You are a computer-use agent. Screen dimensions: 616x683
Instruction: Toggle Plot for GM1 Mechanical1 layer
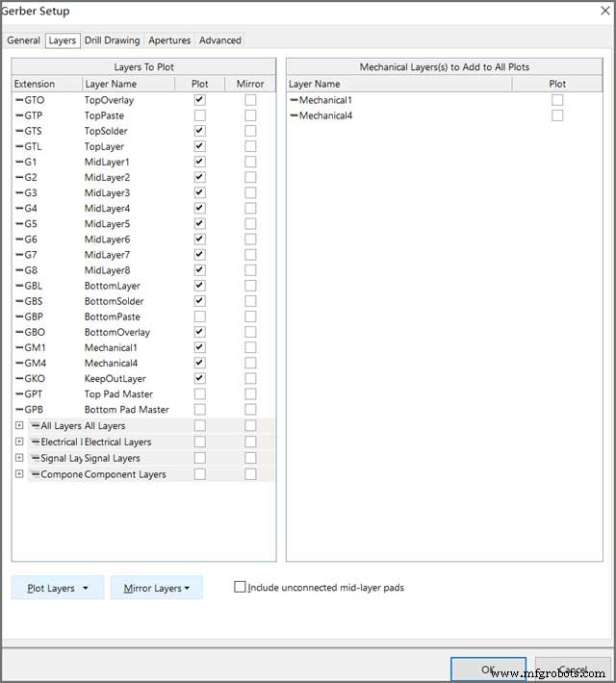click(x=199, y=347)
